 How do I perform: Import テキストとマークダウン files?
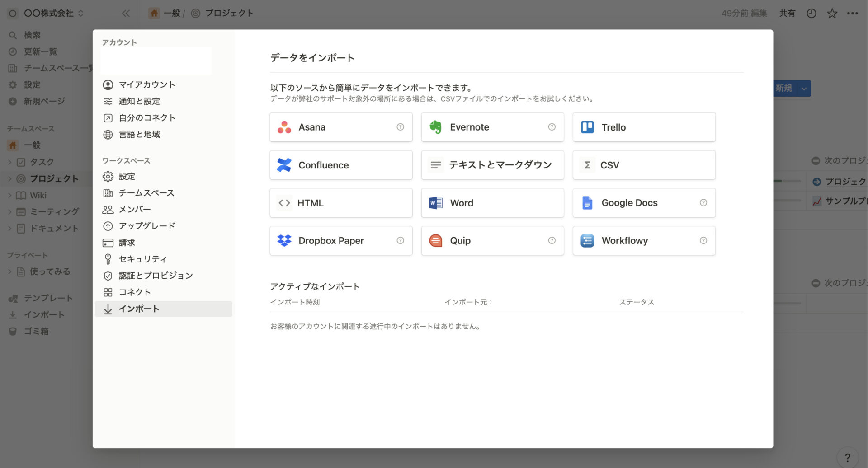(492, 165)
